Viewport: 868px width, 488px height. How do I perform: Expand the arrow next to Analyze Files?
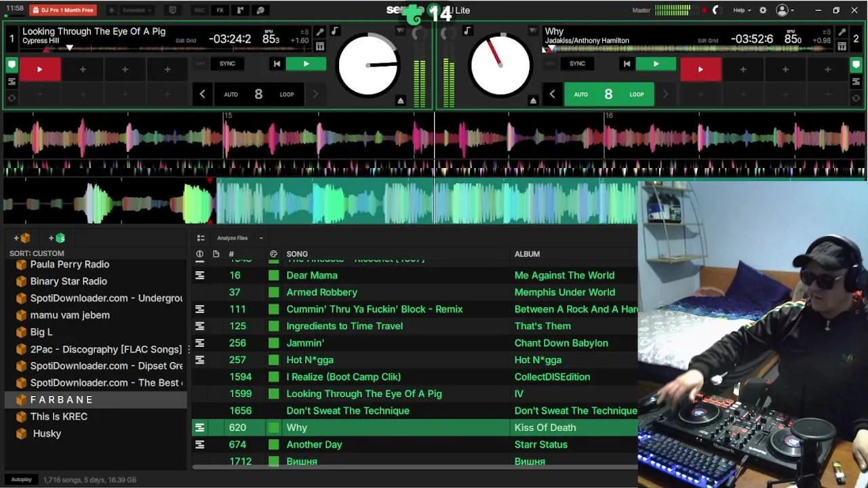click(x=261, y=238)
